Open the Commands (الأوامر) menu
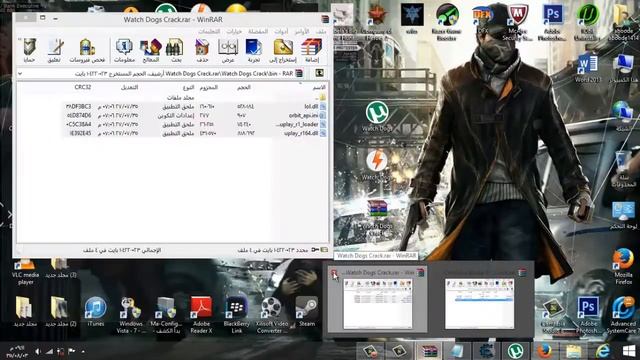This screenshot has width=640, height=360. (302, 31)
